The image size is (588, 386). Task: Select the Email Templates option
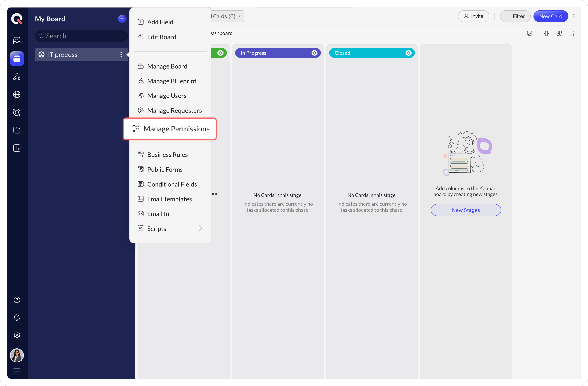[x=169, y=199]
